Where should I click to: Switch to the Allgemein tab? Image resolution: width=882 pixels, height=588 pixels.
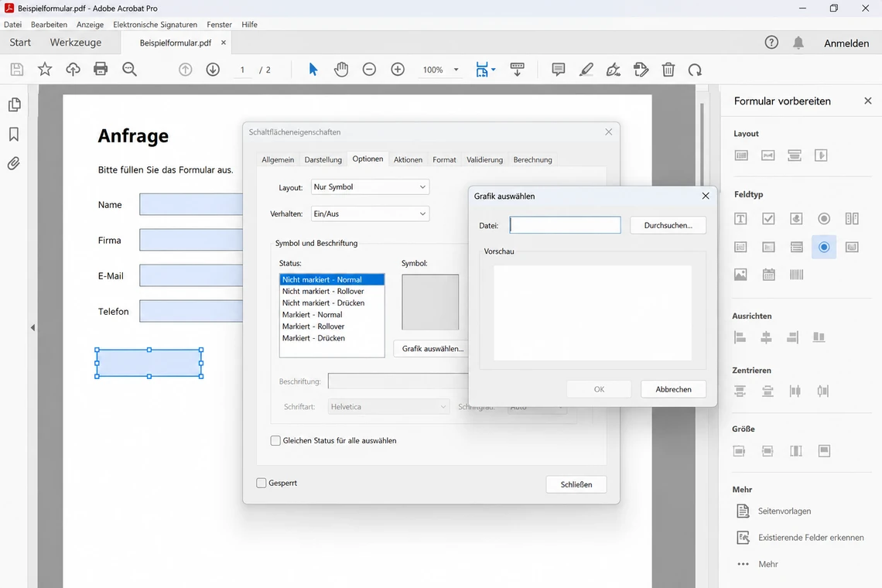[x=278, y=160]
